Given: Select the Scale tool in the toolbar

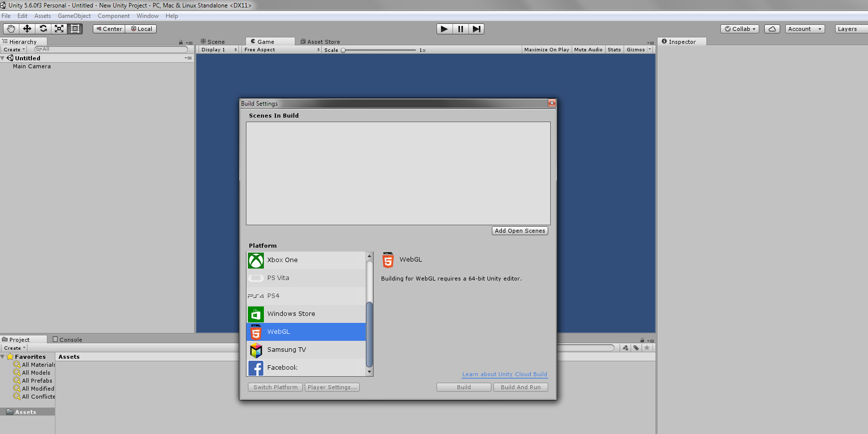Looking at the screenshot, I should pos(59,29).
